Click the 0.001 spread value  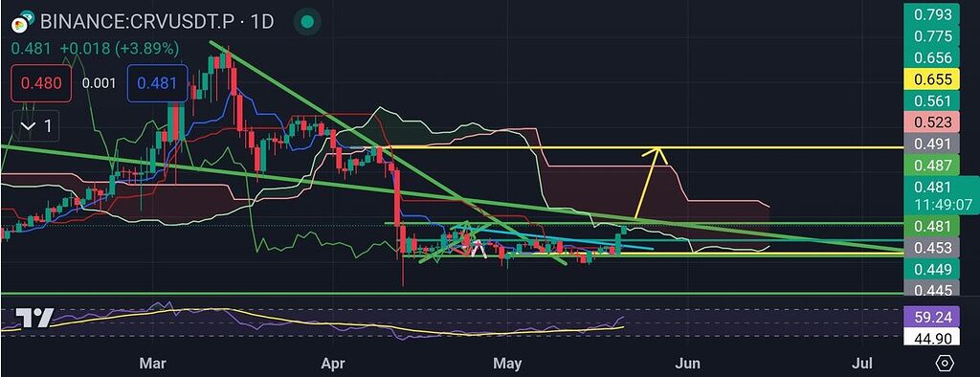tap(100, 83)
